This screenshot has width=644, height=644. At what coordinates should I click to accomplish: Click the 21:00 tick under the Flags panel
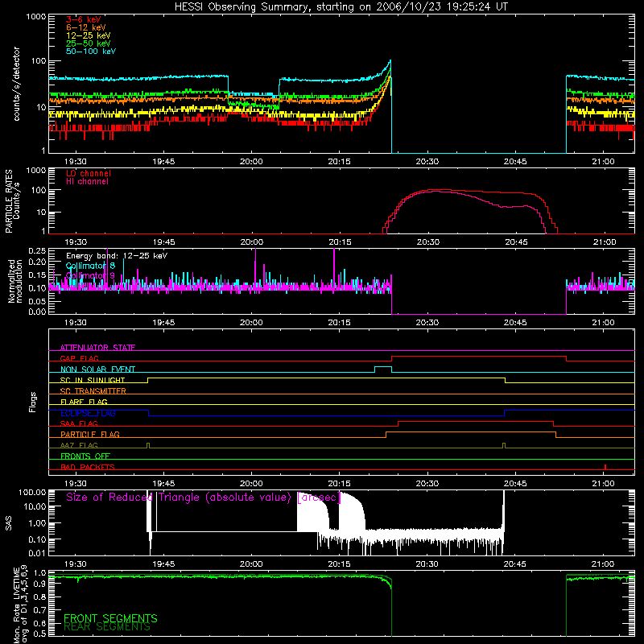pos(603,484)
